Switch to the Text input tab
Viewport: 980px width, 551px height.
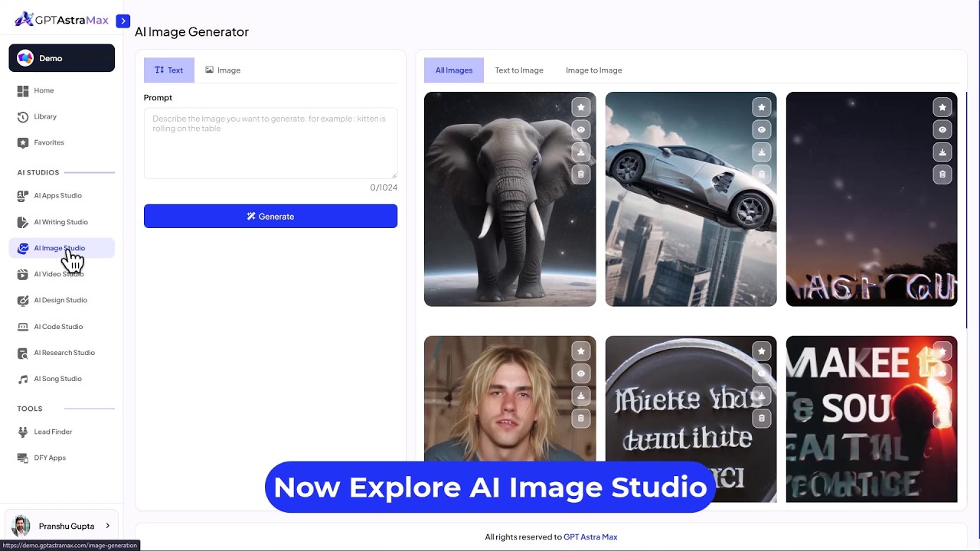tap(169, 70)
